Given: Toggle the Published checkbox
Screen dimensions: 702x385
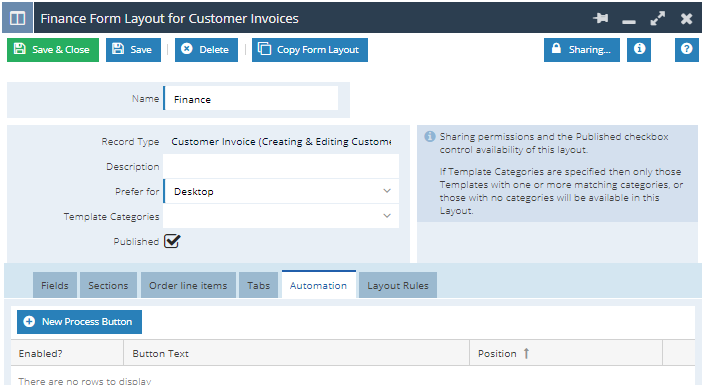Looking at the screenshot, I should point(172,241).
